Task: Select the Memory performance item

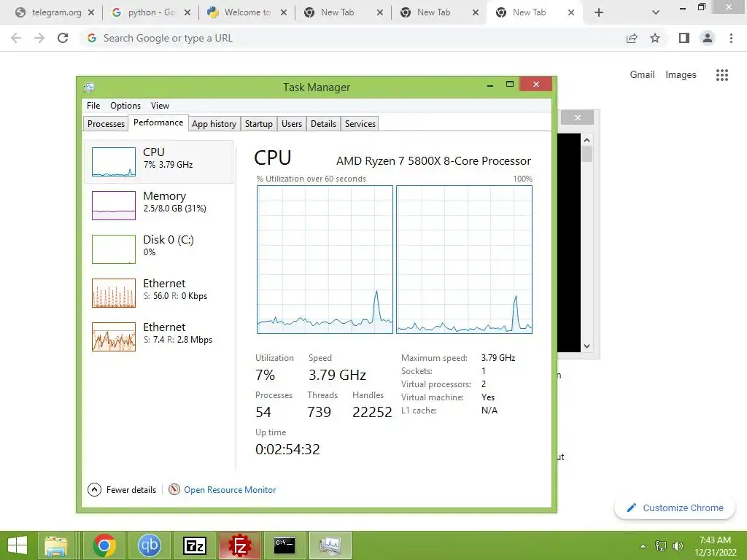Action: 159,206
